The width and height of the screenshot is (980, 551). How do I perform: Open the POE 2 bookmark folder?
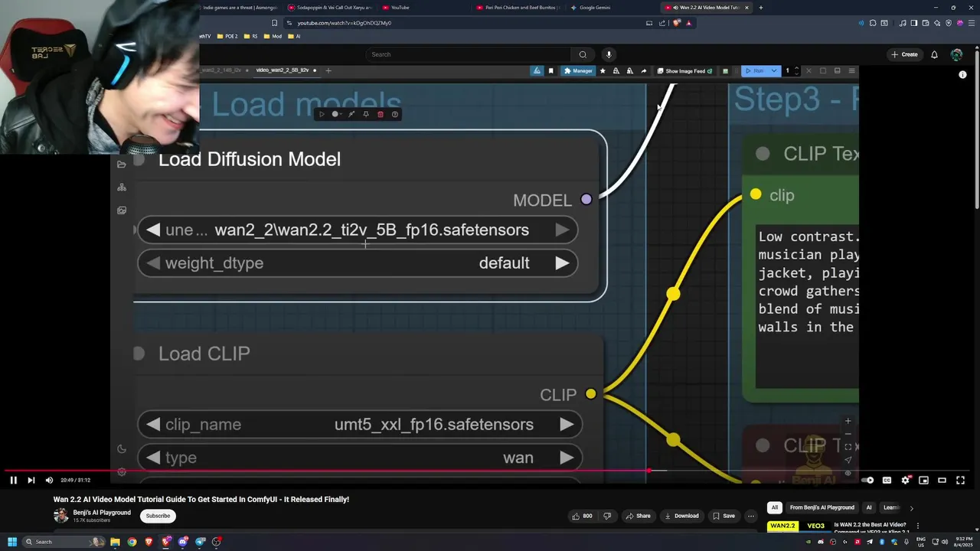click(x=228, y=36)
